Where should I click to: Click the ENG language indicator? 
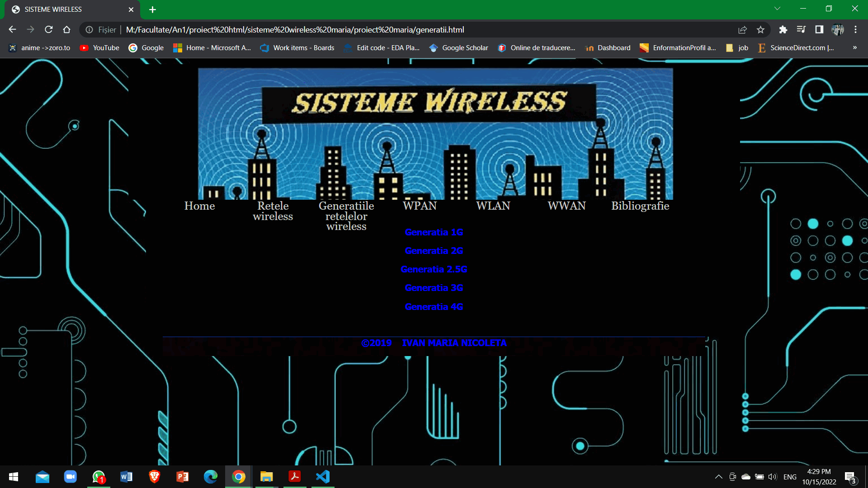pos(790,477)
